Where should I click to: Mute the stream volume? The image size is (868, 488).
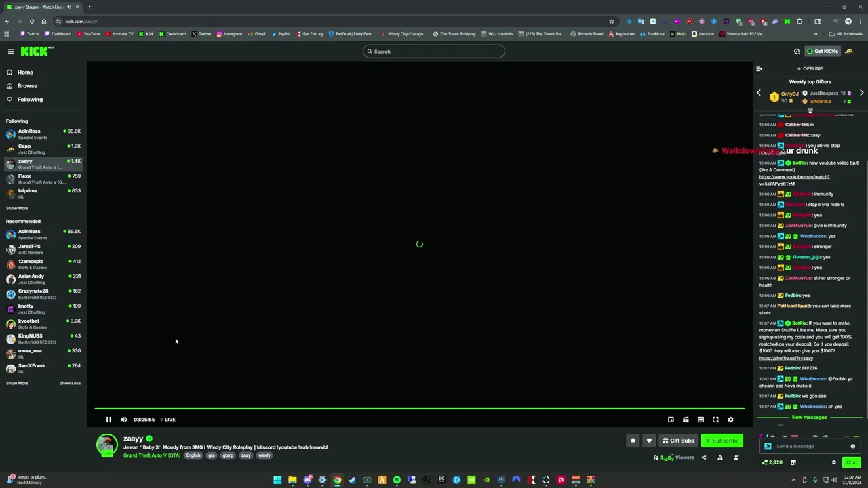123,420
